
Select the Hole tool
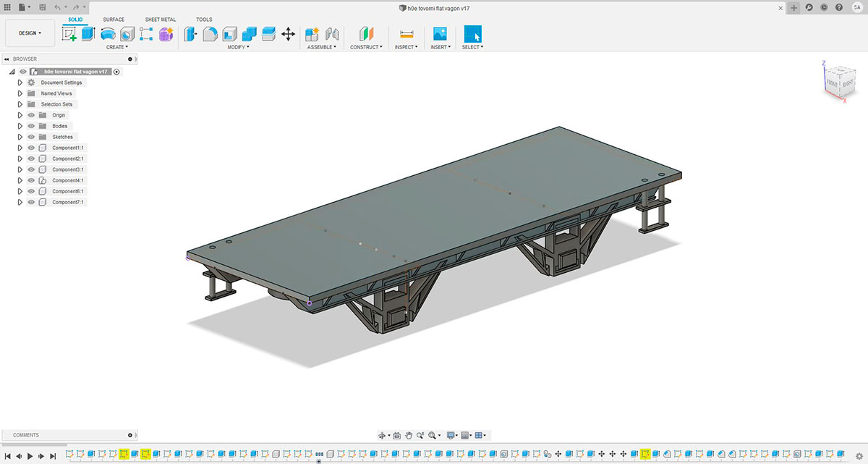(127, 33)
